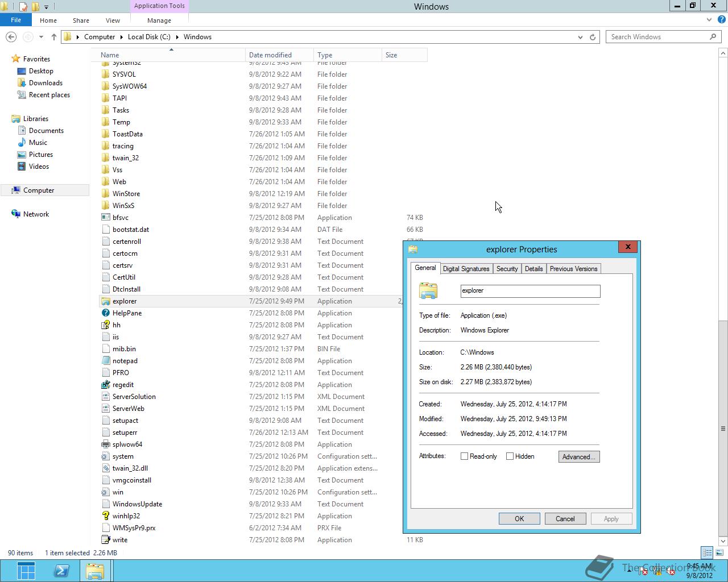This screenshot has width=728, height=582.
Task: Click the regedit application icon
Action: [105, 385]
